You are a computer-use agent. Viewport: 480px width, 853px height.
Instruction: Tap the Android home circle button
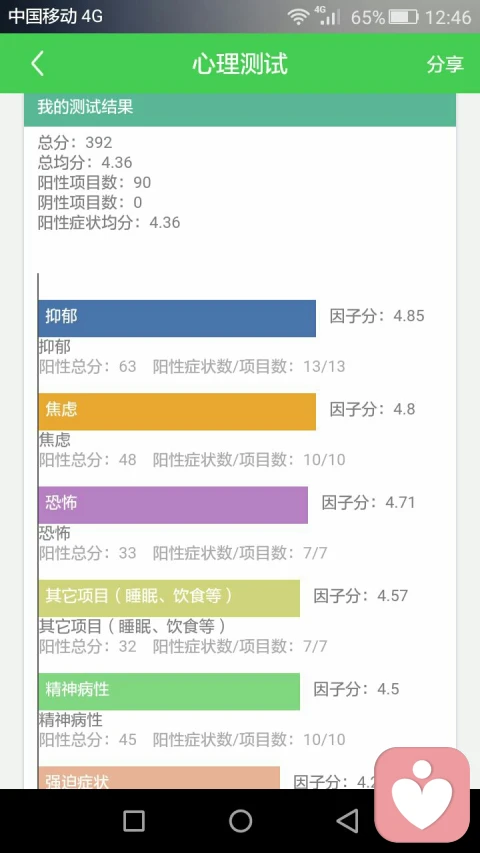click(240, 820)
